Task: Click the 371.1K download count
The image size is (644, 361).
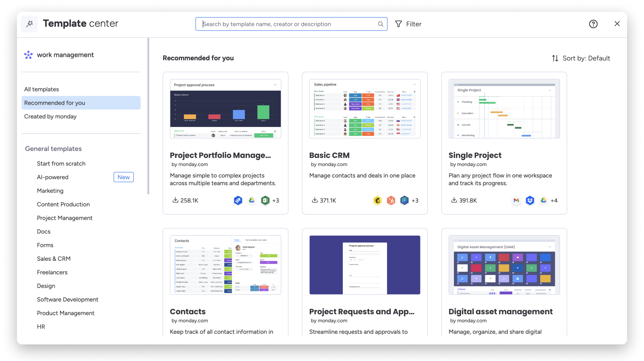Action: pyautogui.click(x=328, y=200)
